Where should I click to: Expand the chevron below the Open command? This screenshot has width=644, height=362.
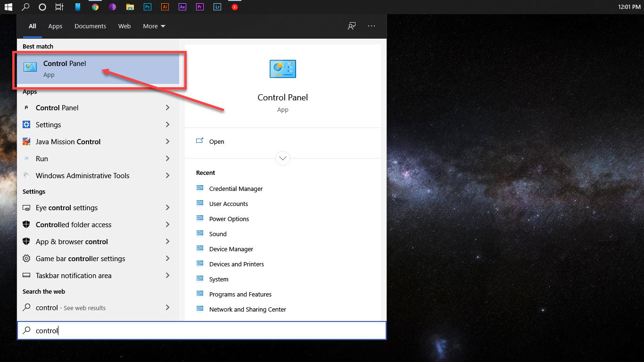pyautogui.click(x=282, y=158)
